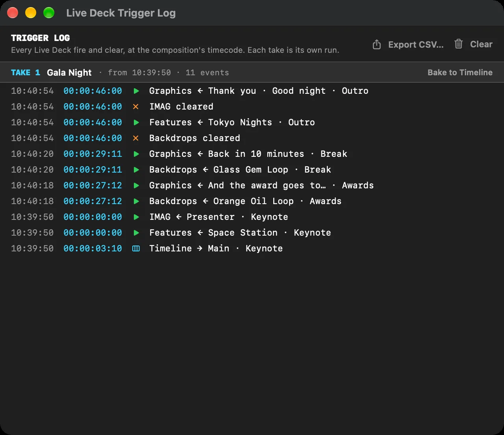Screen dimensions: 504x435
Task: Click the timeline icon beside Timeline Main
Action: pyautogui.click(x=136, y=249)
